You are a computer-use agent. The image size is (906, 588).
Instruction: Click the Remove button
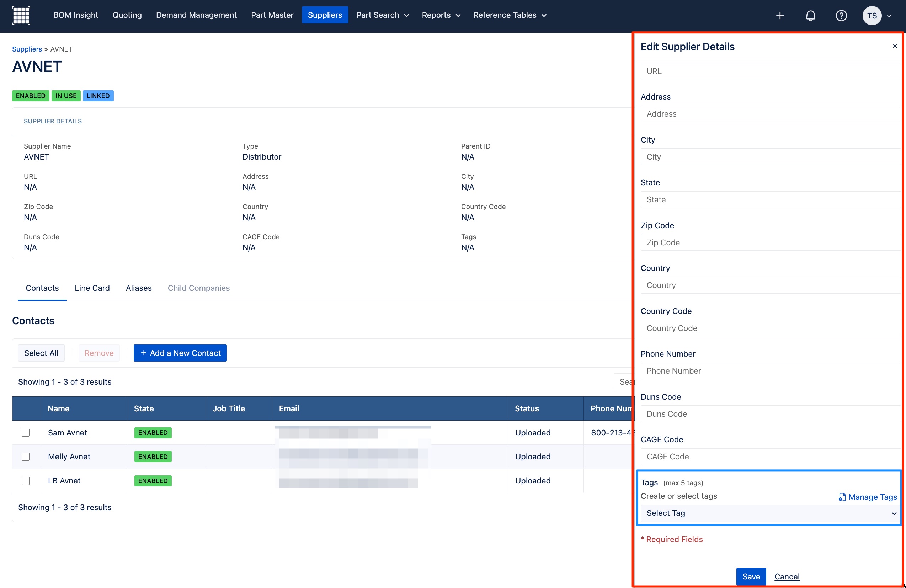coord(99,353)
